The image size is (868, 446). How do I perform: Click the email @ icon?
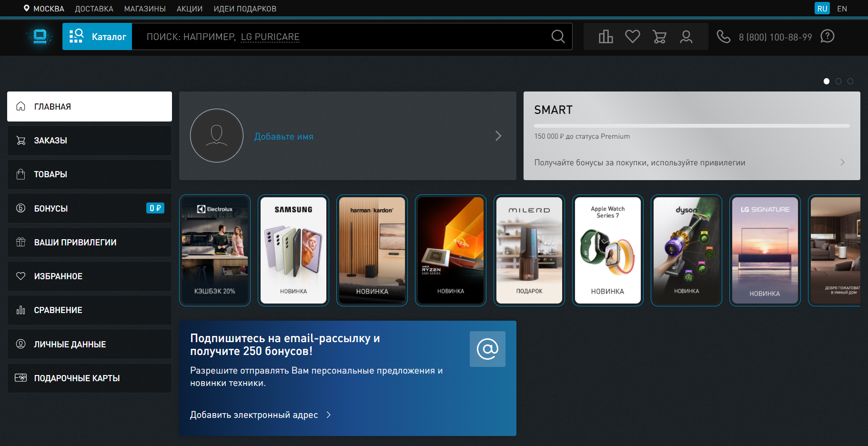[487, 349]
